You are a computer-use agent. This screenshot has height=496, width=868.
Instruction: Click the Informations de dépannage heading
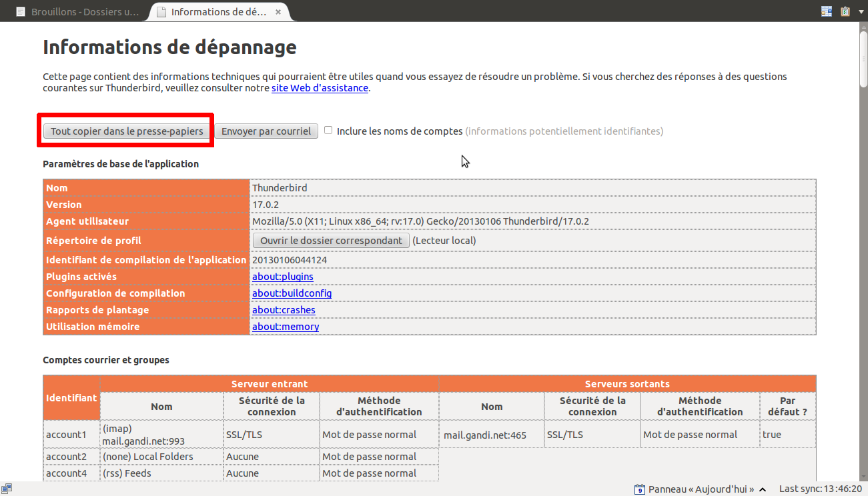[x=169, y=47]
